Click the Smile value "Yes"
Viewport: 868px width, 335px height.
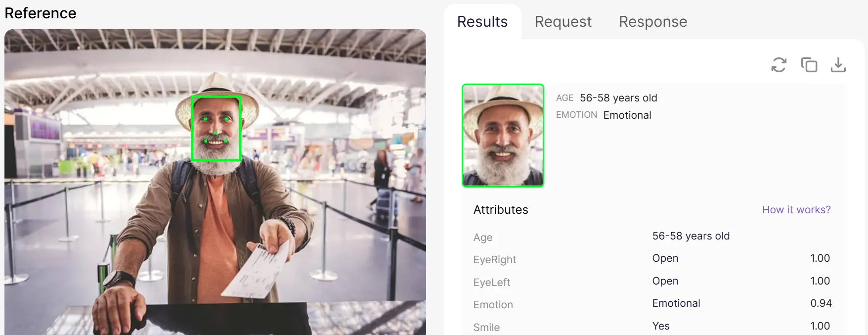point(660,326)
